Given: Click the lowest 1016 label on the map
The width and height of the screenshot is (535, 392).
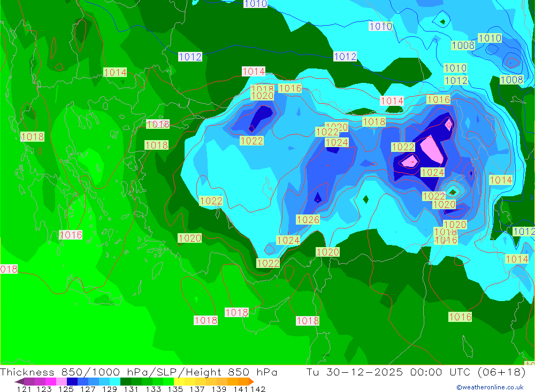Looking at the screenshot, I should (x=460, y=317).
